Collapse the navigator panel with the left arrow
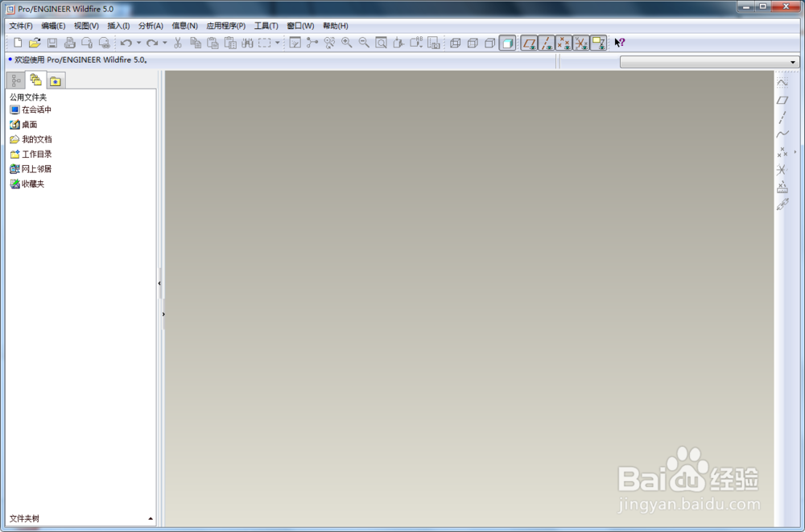Viewport: 805px width, 532px height. pyautogui.click(x=159, y=283)
